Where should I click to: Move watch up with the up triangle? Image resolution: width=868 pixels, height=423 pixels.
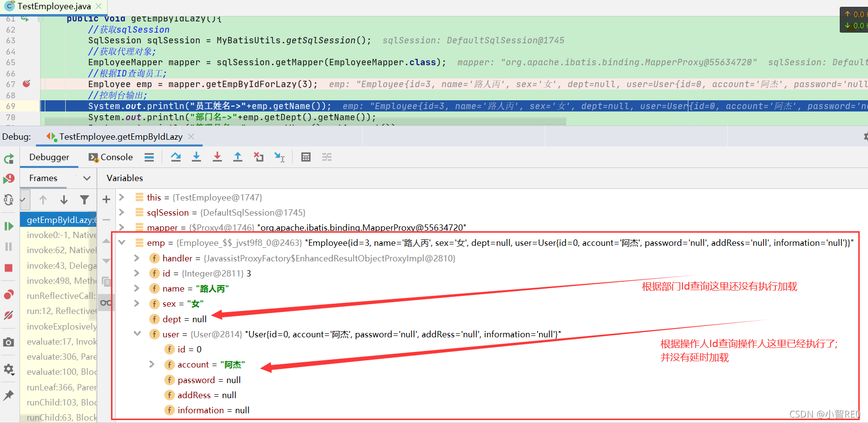tap(106, 241)
